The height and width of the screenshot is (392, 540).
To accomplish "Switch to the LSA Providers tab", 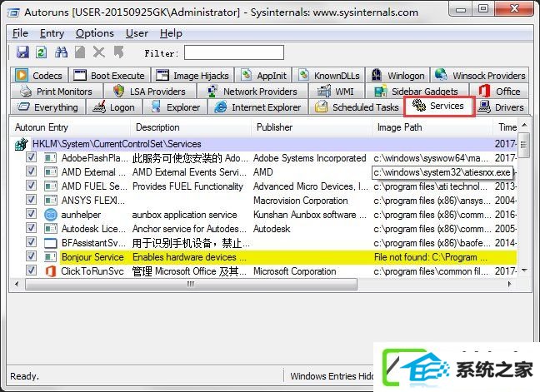I will pos(150,92).
